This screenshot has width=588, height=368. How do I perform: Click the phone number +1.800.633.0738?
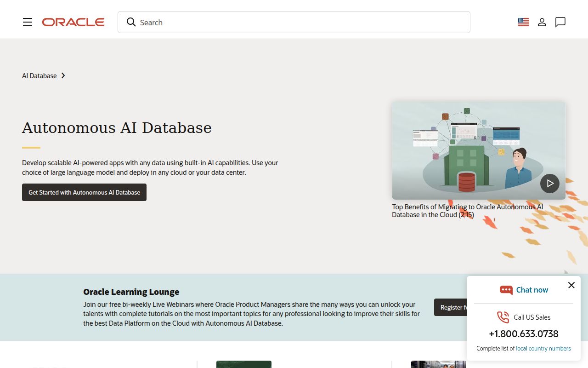[x=524, y=334]
